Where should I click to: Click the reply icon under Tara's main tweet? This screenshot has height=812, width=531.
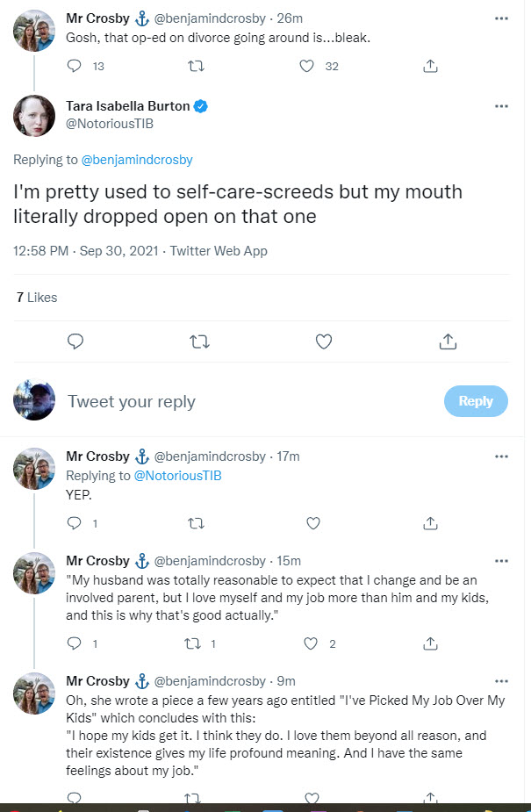point(75,341)
